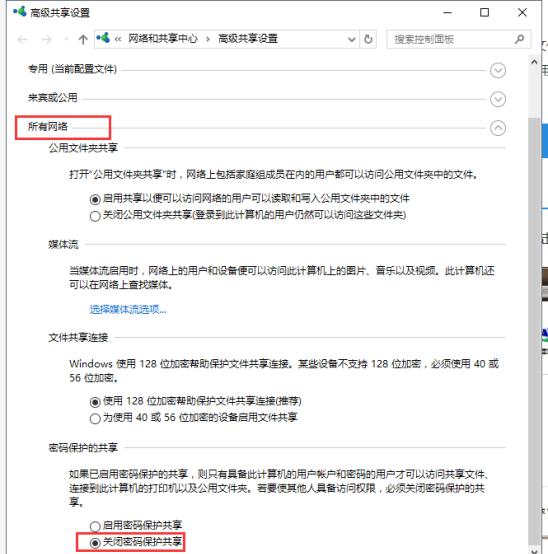
Task: Open the recent locations dropdown arrow
Action: (66, 39)
